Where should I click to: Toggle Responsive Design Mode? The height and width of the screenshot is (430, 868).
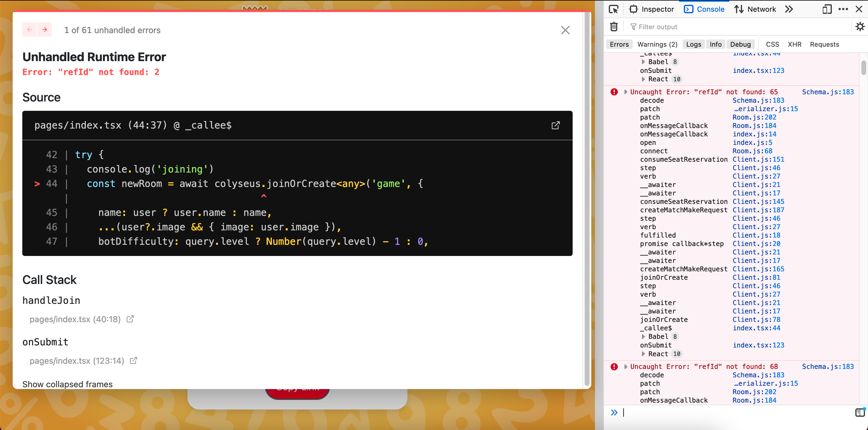(x=827, y=9)
